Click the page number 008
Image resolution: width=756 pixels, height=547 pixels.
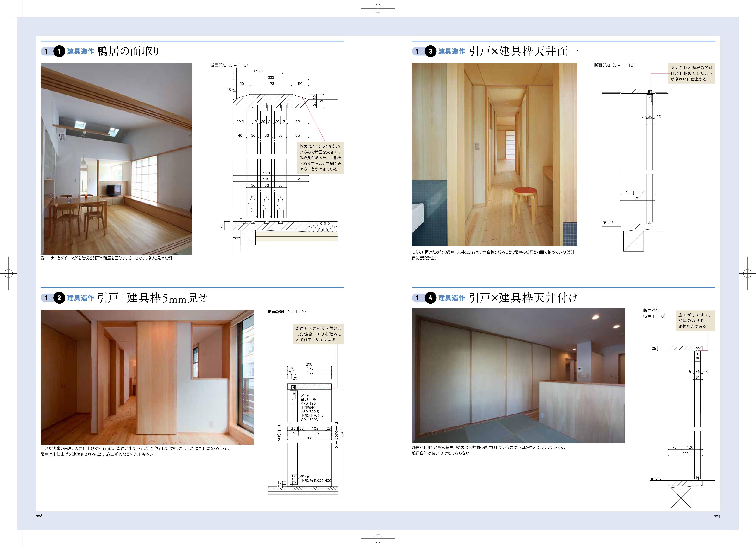tap(39, 516)
